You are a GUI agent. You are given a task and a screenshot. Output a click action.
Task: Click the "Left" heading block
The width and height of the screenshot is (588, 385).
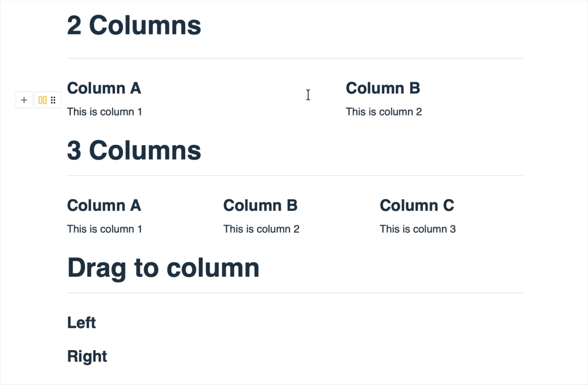[x=81, y=322]
